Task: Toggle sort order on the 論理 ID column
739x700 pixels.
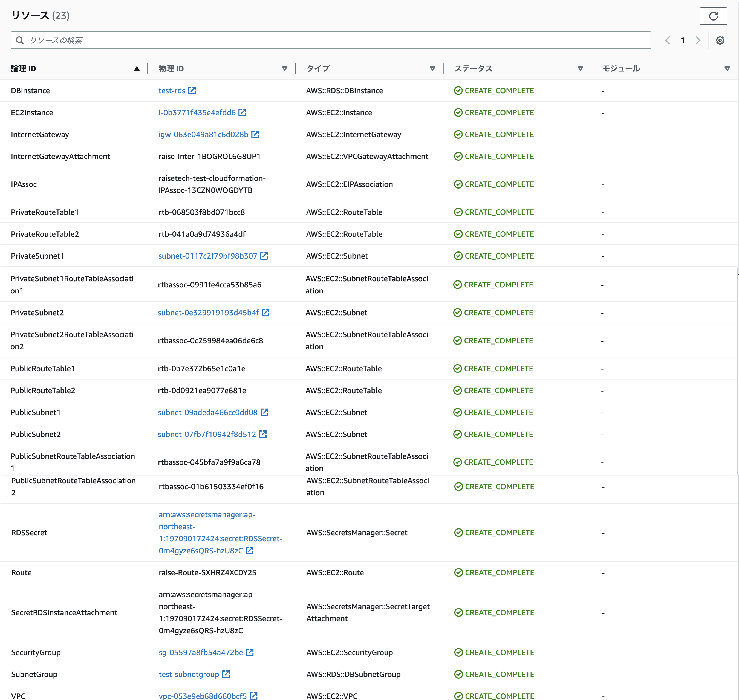Action: click(x=137, y=69)
